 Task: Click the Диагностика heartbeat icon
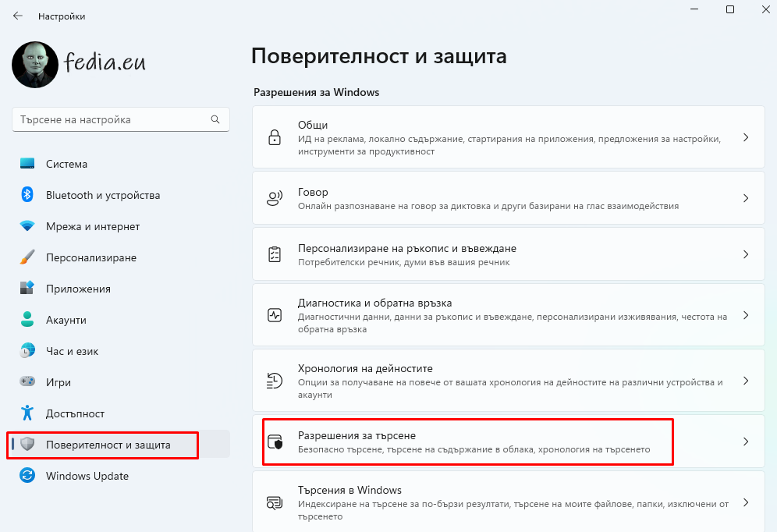click(275, 315)
